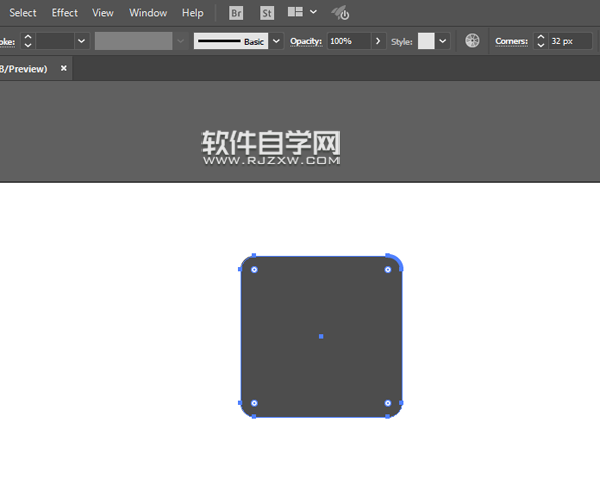The width and height of the screenshot is (600, 485).
Task: Click the Corners radius value field
Action: pos(569,41)
